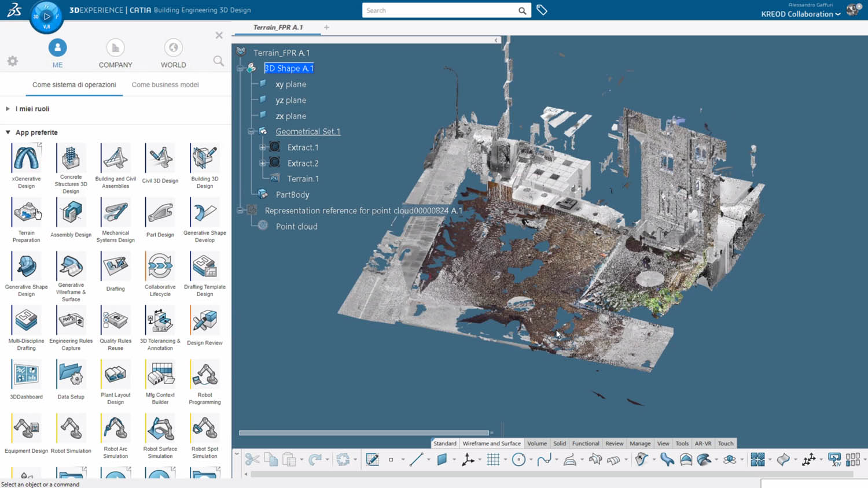Expand the I miei ruoli section
This screenshot has width=868, height=488.
[x=8, y=109]
